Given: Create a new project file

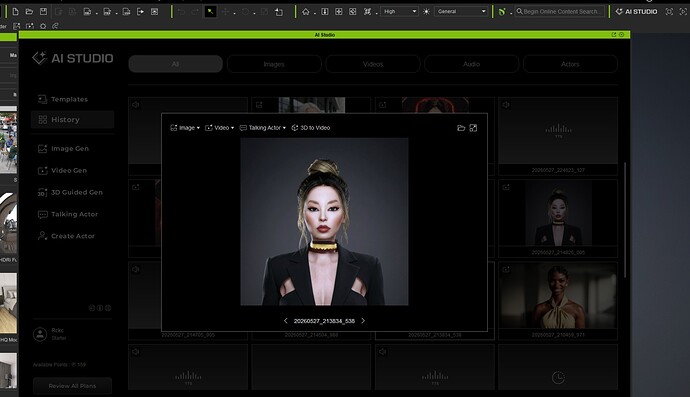Looking at the screenshot, I should click(x=15, y=11).
